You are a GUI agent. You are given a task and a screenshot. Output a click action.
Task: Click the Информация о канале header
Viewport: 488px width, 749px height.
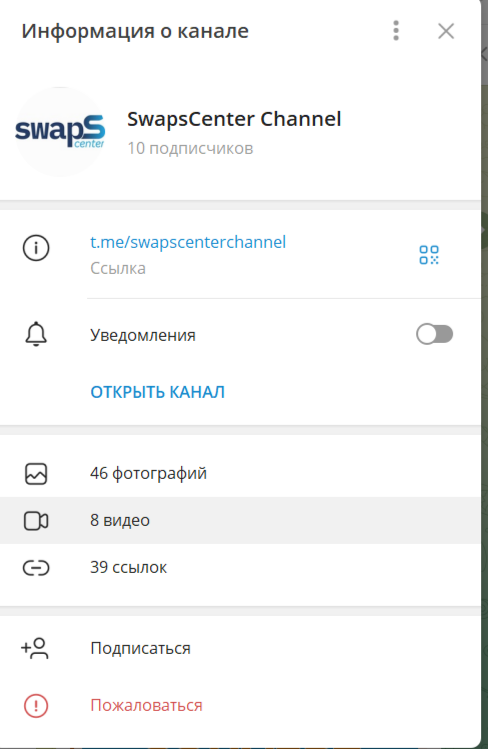pos(135,32)
